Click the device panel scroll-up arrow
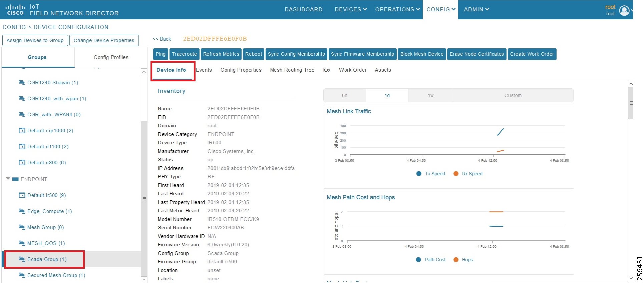This screenshot has width=644, height=283. [x=631, y=84]
